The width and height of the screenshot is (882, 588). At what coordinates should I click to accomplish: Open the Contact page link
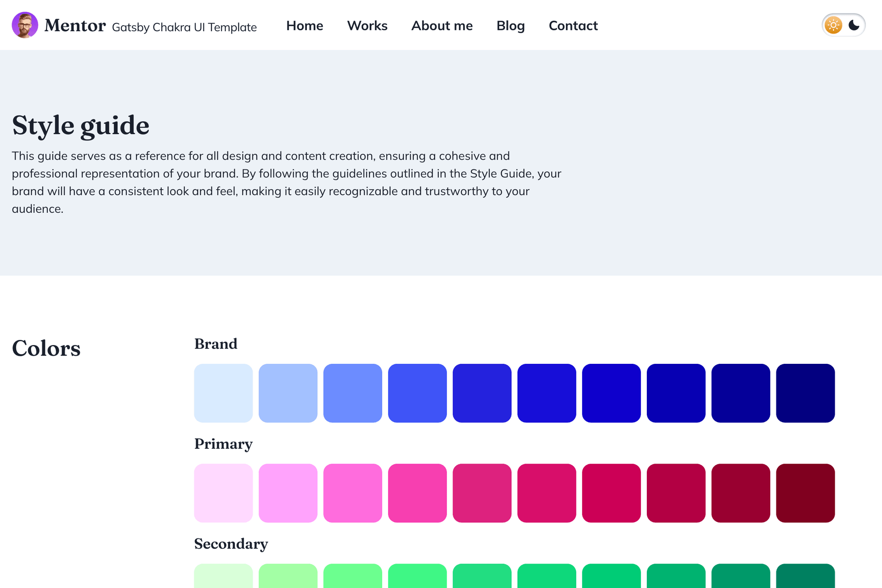click(x=573, y=26)
